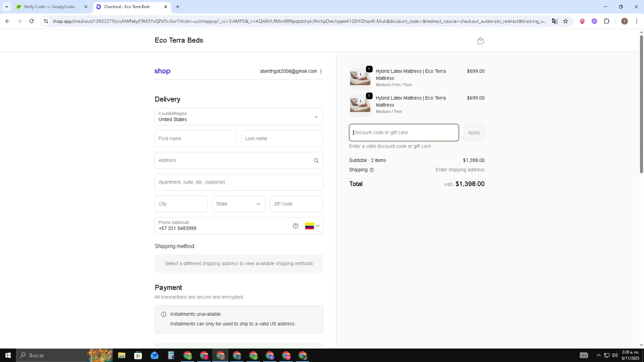
Task: Open Chrome three-dot menu
Action: tap(636, 21)
